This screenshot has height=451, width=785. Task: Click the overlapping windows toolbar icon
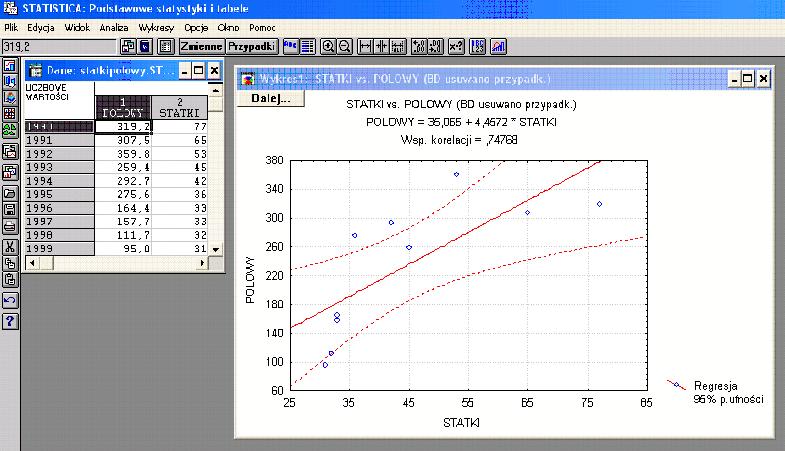tap(128, 47)
